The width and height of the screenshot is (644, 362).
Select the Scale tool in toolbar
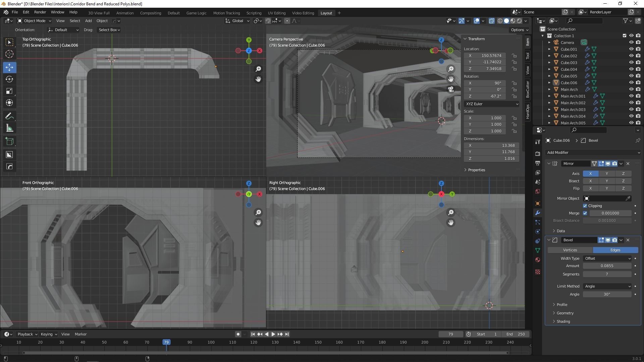tap(9, 91)
